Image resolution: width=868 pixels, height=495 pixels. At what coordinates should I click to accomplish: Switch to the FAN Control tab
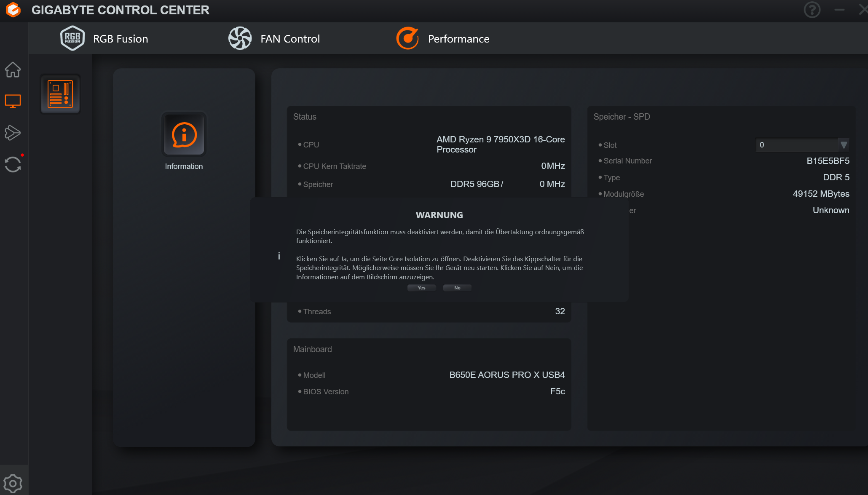[x=290, y=39]
